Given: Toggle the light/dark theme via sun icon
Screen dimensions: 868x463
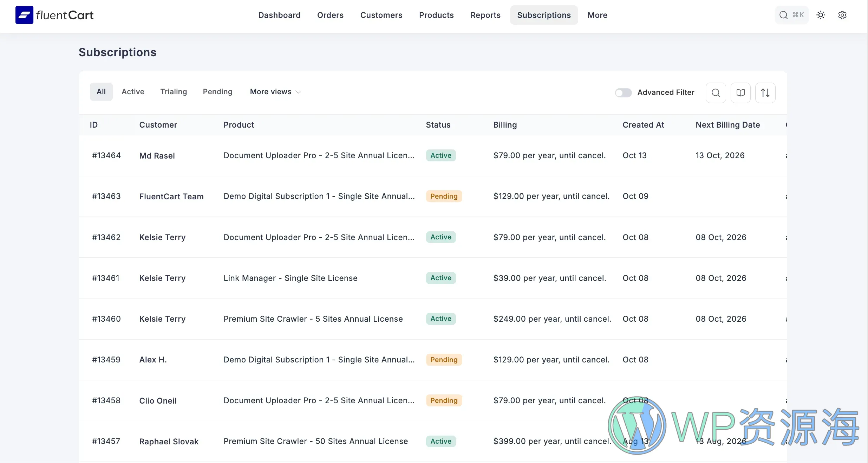Looking at the screenshot, I should click(x=821, y=15).
